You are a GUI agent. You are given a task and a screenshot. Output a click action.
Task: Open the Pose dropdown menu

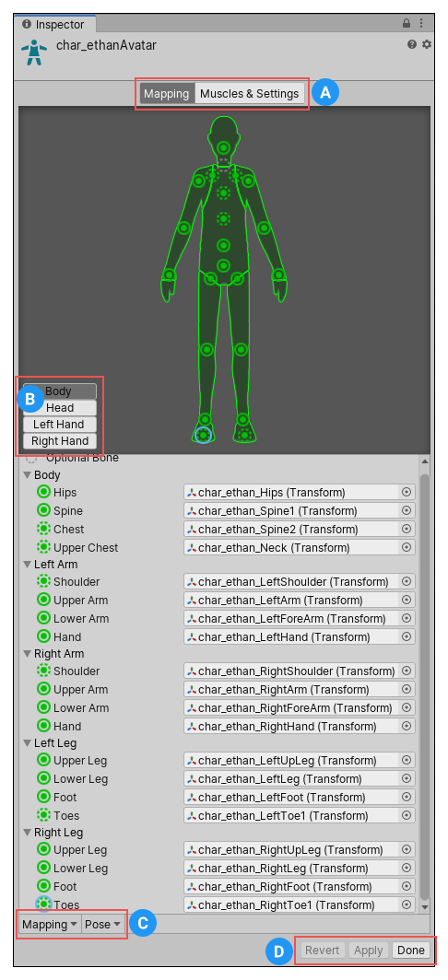point(102,924)
